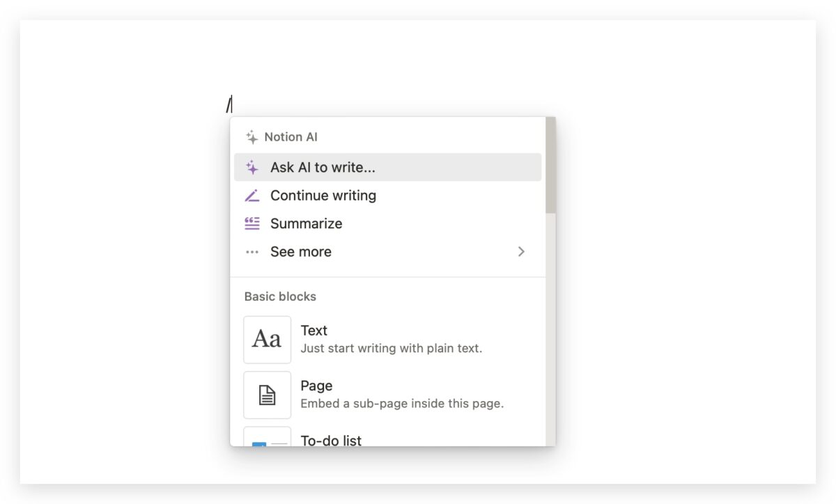The width and height of the screenshot is (836, 504).
Task: Click the slash menu scrollbar thumb
Action: (550, 165)
